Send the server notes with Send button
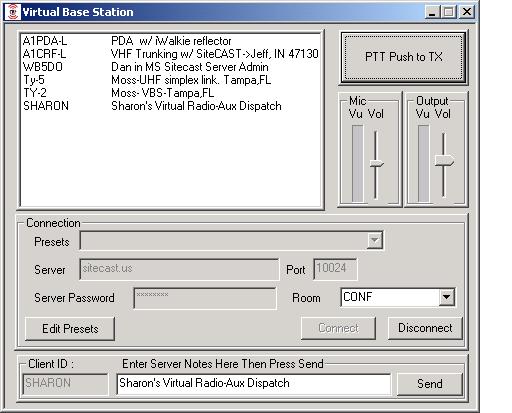Screen dimensions: 512x413 pos(430,384)
